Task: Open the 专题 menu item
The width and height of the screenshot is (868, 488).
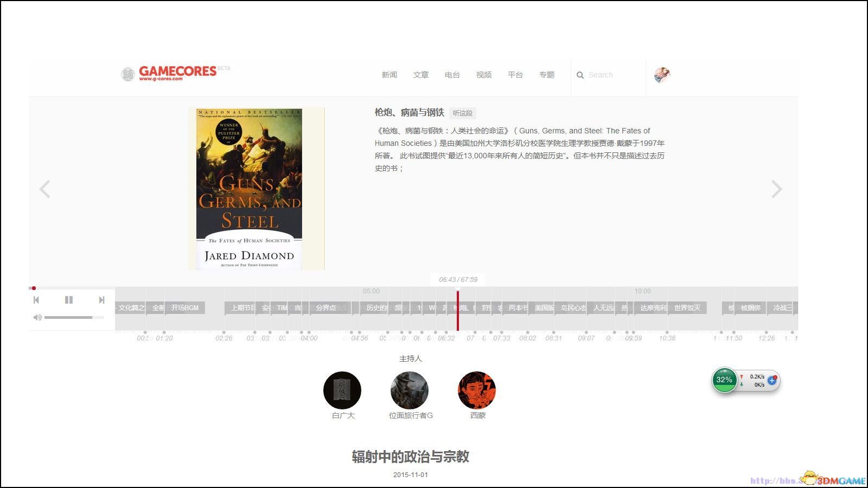Action: 547,75
